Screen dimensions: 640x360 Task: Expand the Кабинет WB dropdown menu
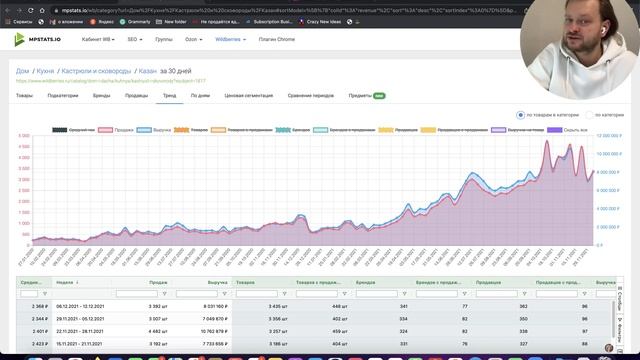click(x=98, y=40)
